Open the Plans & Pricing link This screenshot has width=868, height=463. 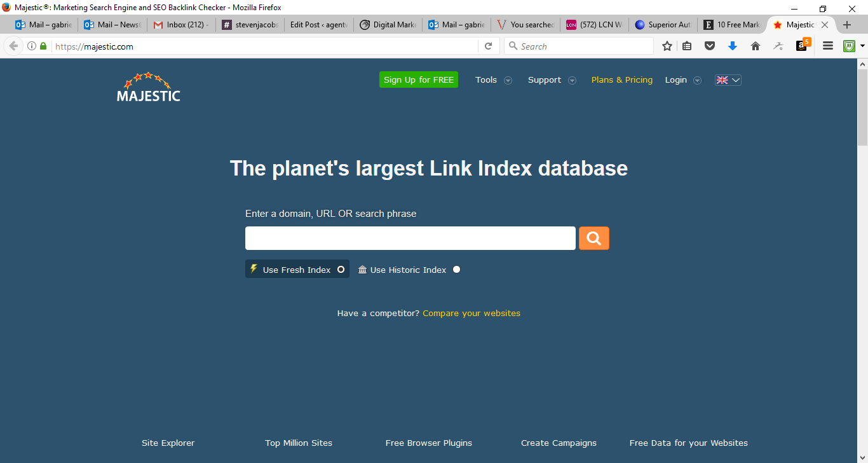click(622, 80)
